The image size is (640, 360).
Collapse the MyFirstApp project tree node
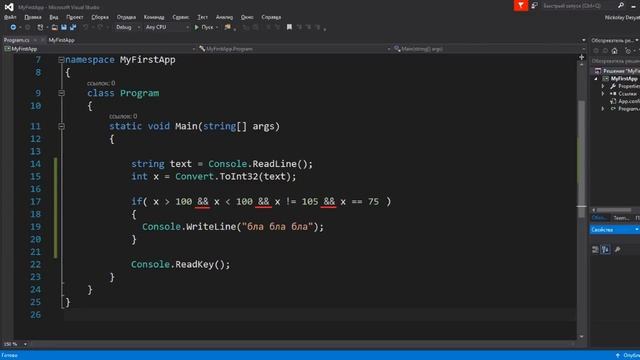(596, 79)
